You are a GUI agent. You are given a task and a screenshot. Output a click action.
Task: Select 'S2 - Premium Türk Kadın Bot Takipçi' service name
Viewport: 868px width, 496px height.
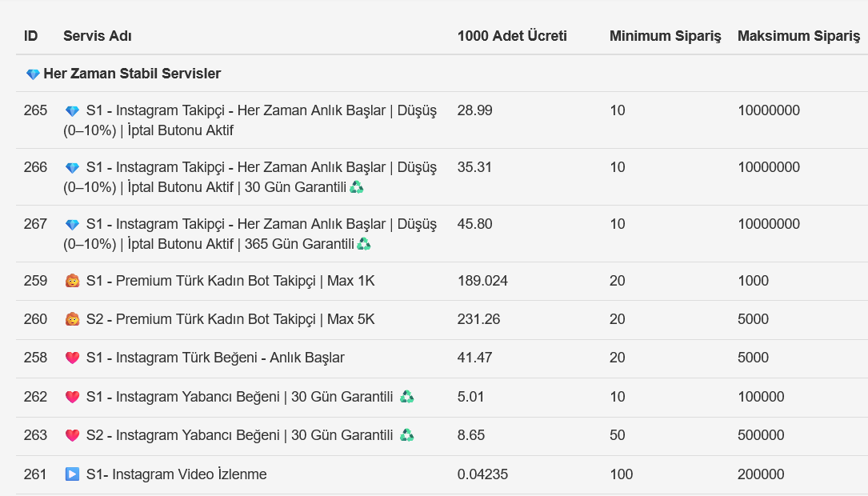tap(230, 319)
